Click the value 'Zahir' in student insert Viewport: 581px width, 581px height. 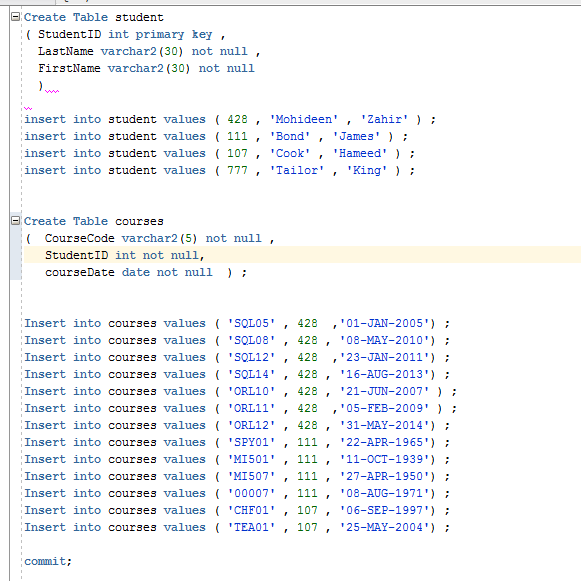pos(384,119)
